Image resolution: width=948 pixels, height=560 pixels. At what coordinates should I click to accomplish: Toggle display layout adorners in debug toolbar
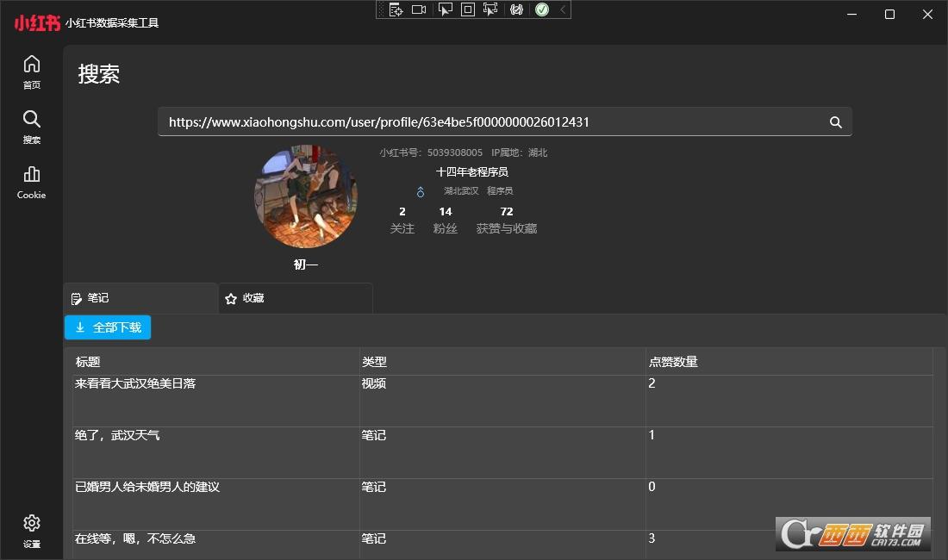(468, 9)
